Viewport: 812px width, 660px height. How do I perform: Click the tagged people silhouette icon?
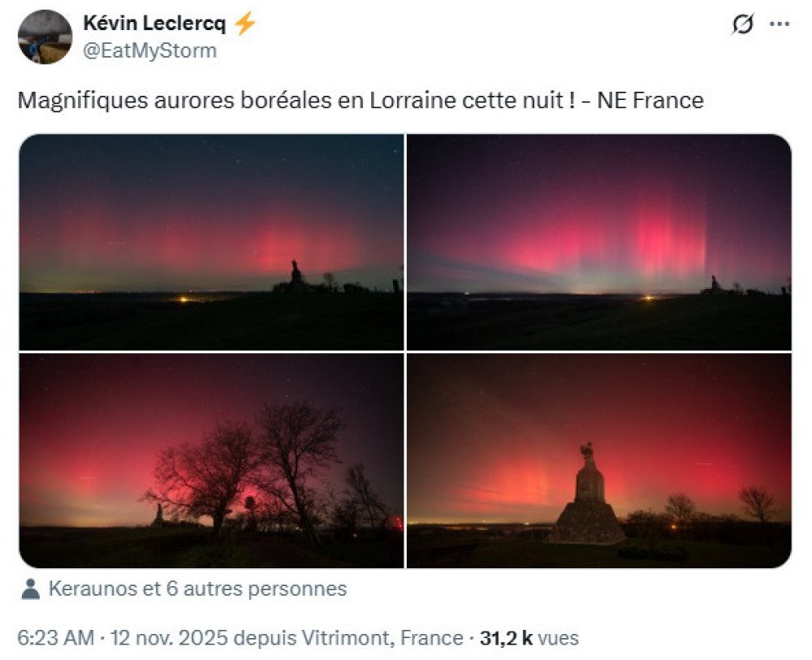point(31,589)
